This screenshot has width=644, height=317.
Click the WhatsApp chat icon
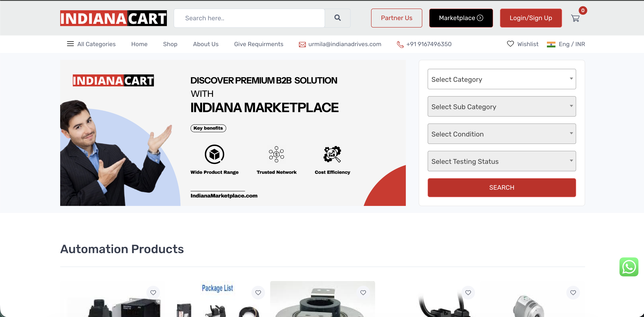coord(628,267)
